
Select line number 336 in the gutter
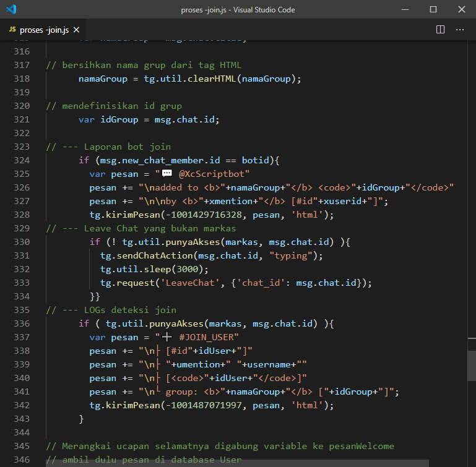click(x=21, y=323)
